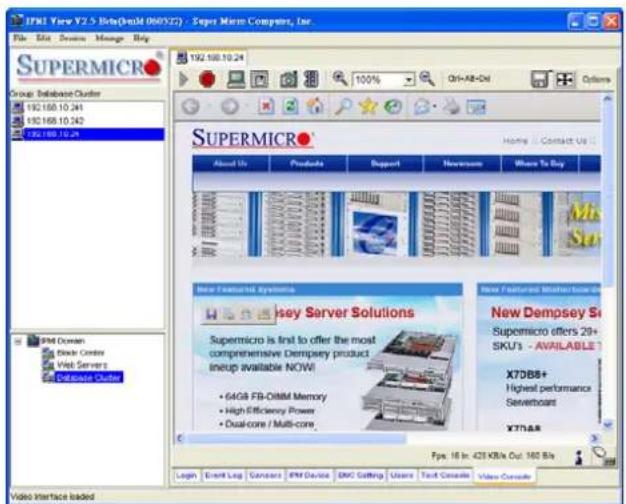This screenshot has height=504, width=626.
Task: Click the browser Refresh page icon
Action: click(290, 107)
